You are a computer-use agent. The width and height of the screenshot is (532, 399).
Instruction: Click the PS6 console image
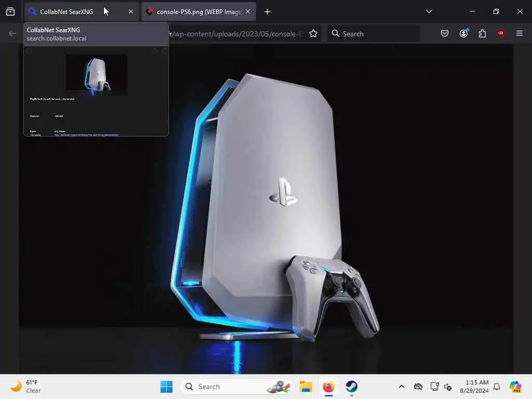[x=266, y=209]
